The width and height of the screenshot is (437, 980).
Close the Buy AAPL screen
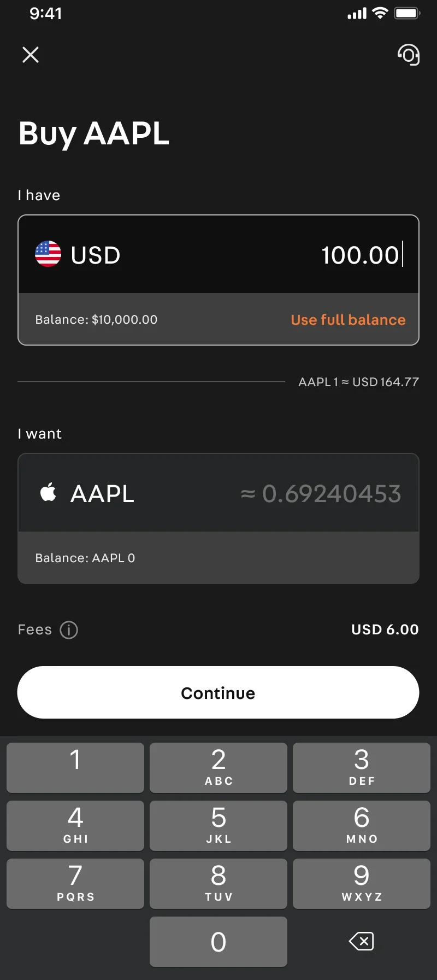click(31, 55)
